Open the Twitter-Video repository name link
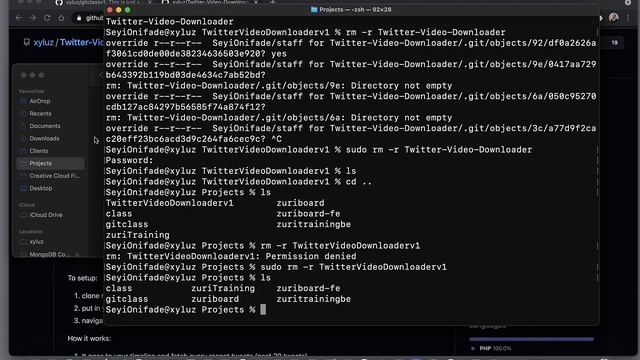The image size is (640, 360). [x=82, y=42]
